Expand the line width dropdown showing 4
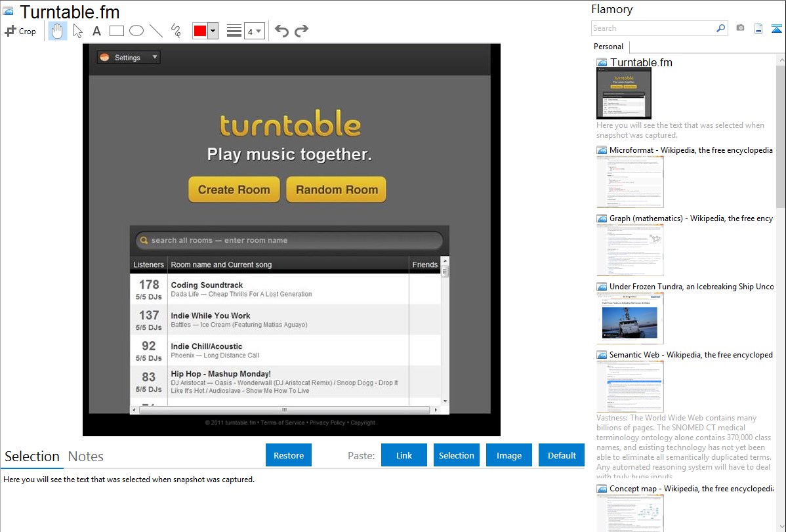This screenshot has height=532, width=786. [254, 31]
